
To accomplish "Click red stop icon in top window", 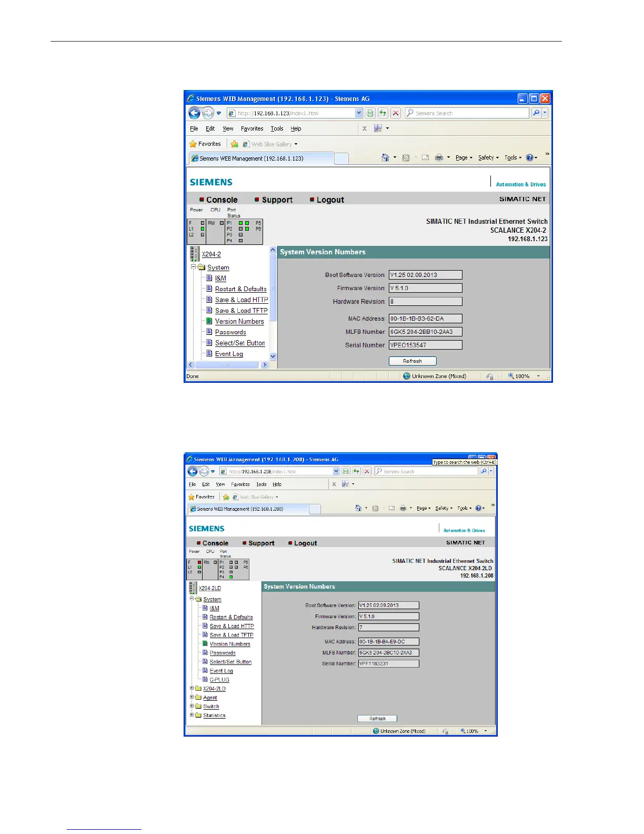I will (x=396, y=113).
